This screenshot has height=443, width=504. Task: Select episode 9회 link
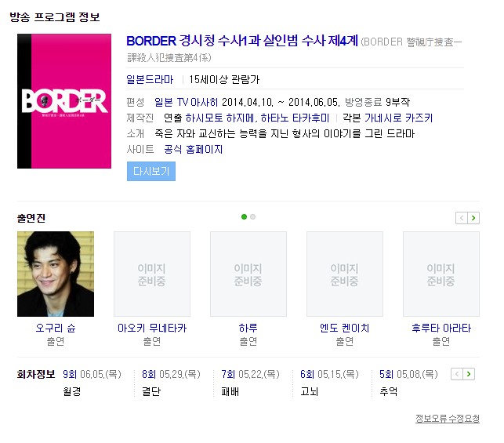[69, 375]
